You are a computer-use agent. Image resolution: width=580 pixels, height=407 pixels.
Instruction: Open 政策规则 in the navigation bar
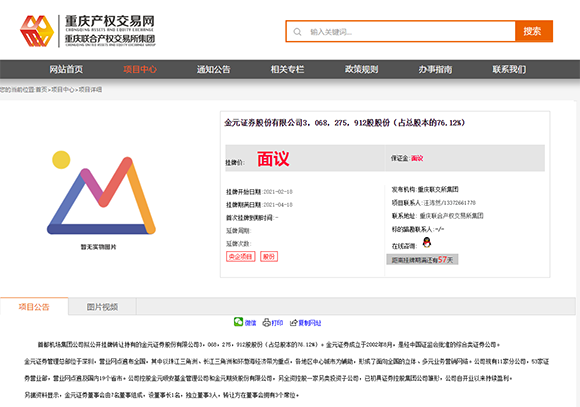pos(361,69)
